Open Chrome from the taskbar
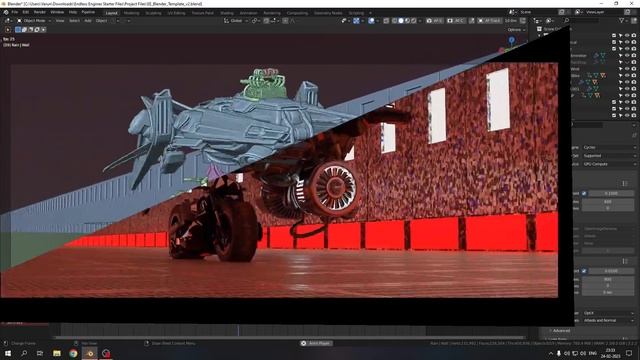Image resolution: width=640 pixels, height=360 pixels. pos(73,353)
